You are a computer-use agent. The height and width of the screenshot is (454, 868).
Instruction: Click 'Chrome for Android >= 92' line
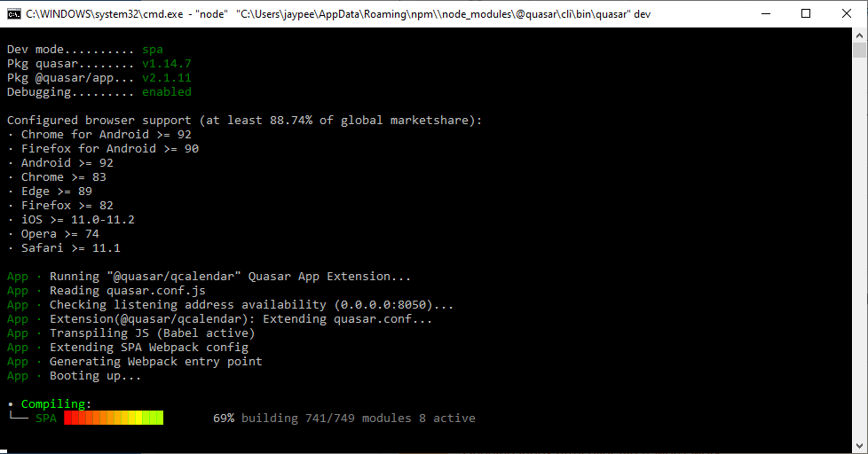pyautogui.click(x=99, y=135)
